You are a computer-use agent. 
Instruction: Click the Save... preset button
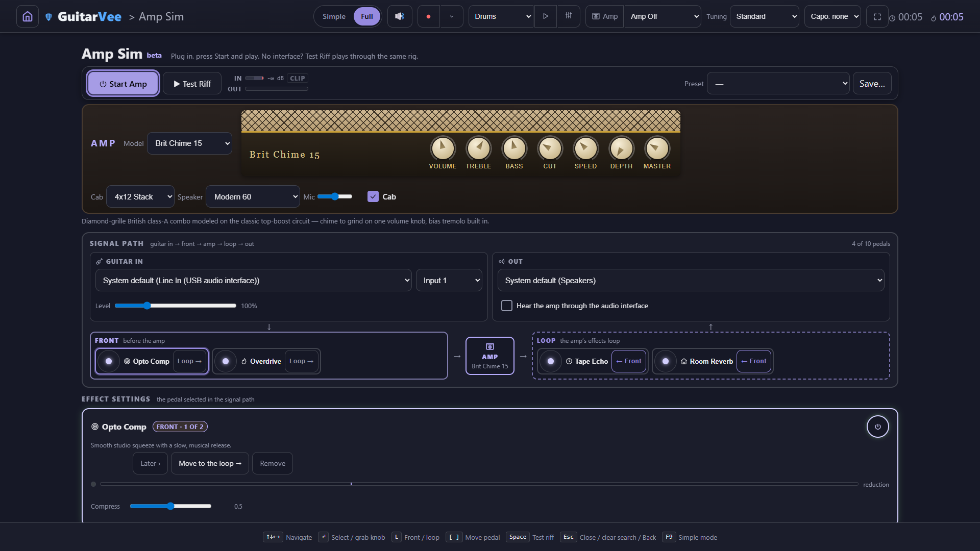click(x=872, y=84)
